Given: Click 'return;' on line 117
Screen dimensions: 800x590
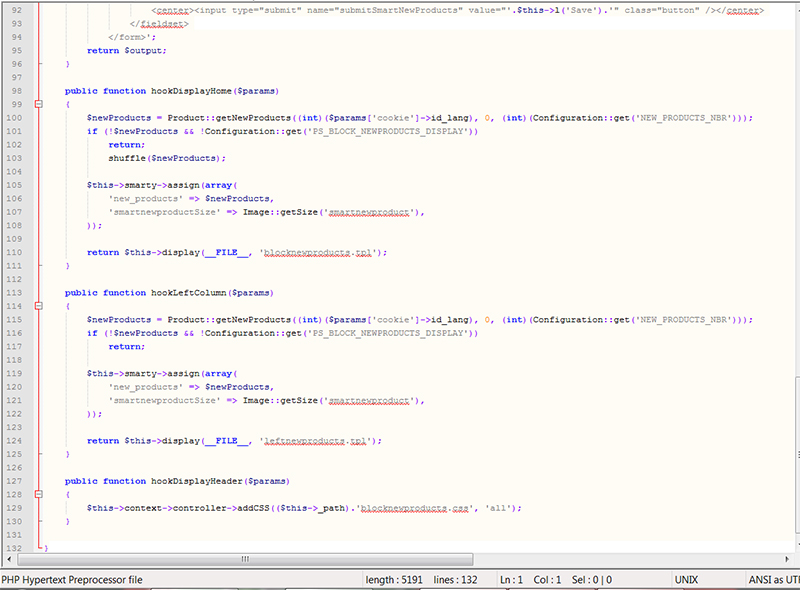Looking at the screenshot, I should click(x=127, y=347).
